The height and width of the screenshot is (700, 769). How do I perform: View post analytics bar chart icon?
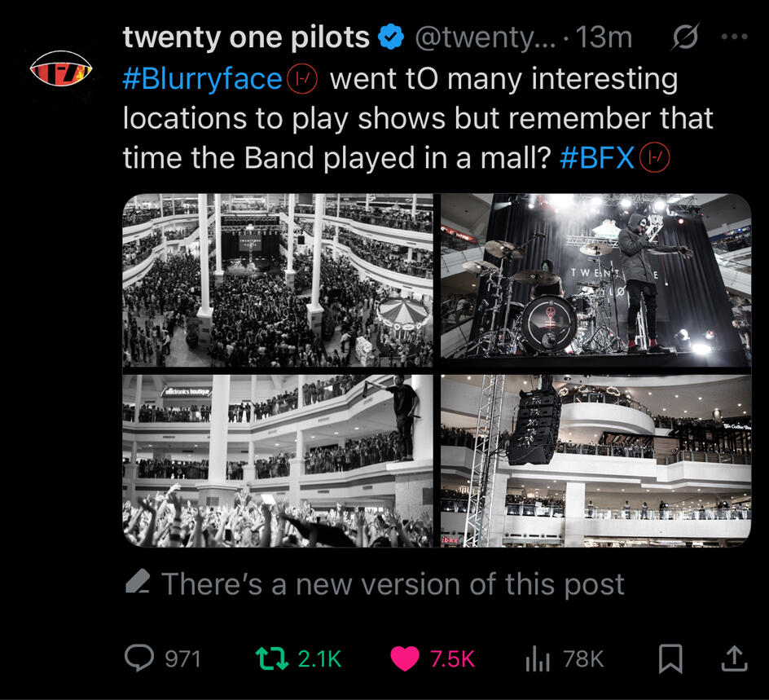pos(538,658)
